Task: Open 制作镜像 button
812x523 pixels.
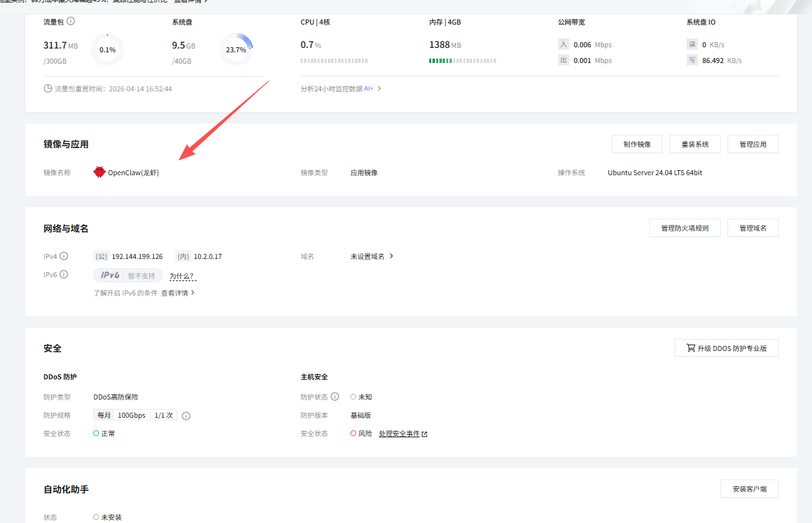Action: click(x=636, y=144)
